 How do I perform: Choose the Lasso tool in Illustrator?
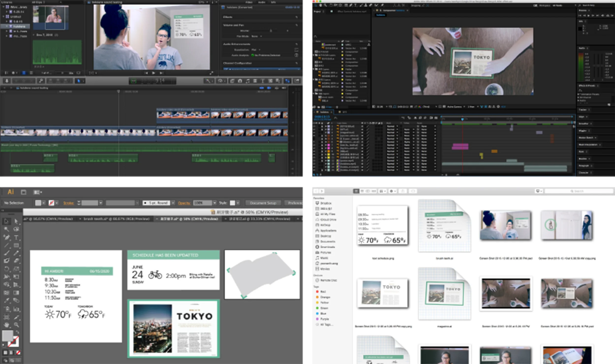(16, 229)
